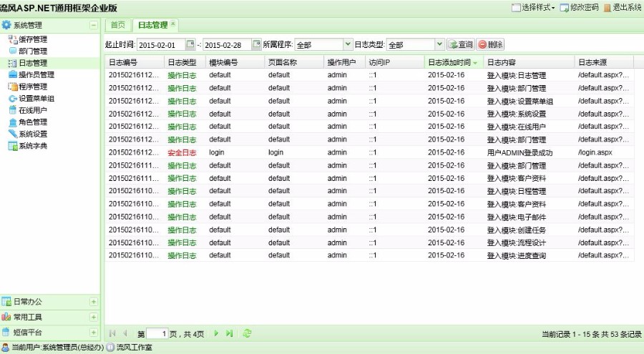Viewport: 644px width, 354px height.
Task: Click the 日志管理 sidebar icon
Action: click(x=12, y=63)
